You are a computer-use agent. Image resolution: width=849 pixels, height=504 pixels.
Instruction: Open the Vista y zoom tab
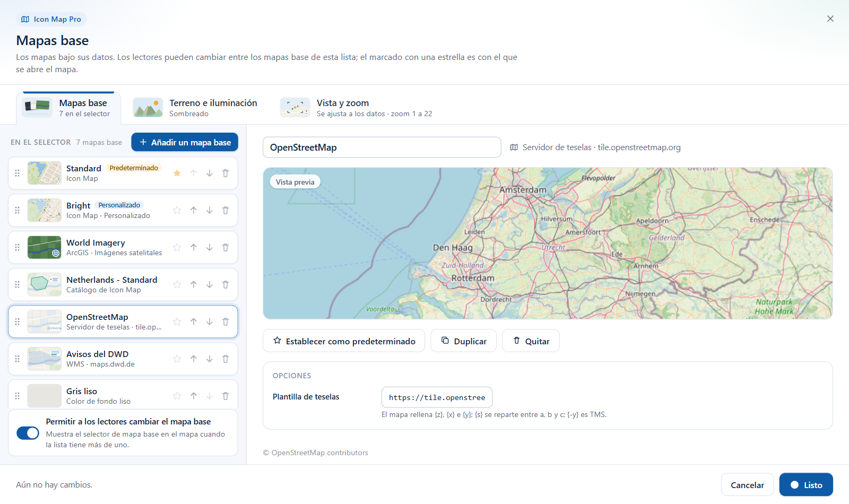(x=356, y=108)
